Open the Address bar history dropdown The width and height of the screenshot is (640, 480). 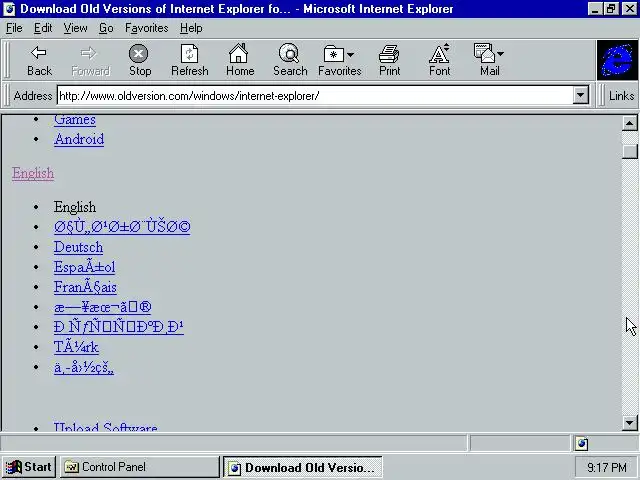click(580, 96)
